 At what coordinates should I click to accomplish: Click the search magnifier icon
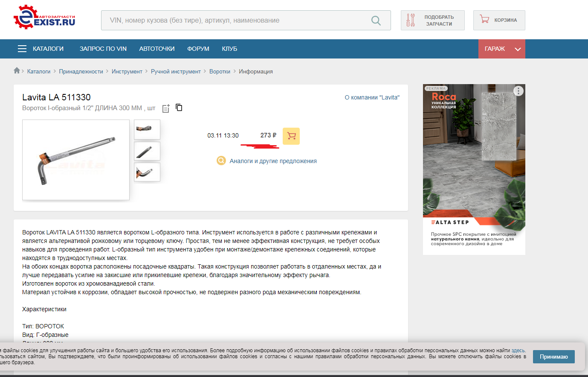[376, 20]
